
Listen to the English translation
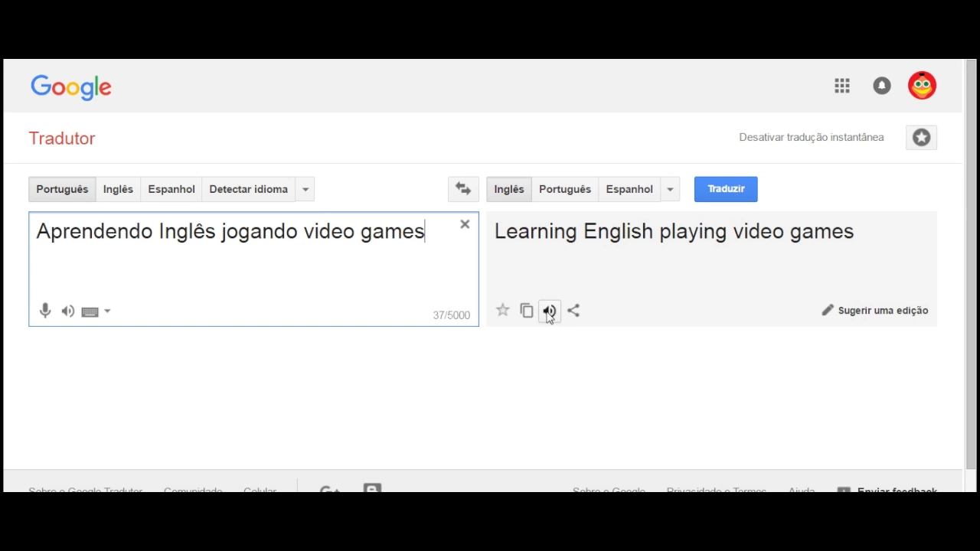tap(550, 310)
